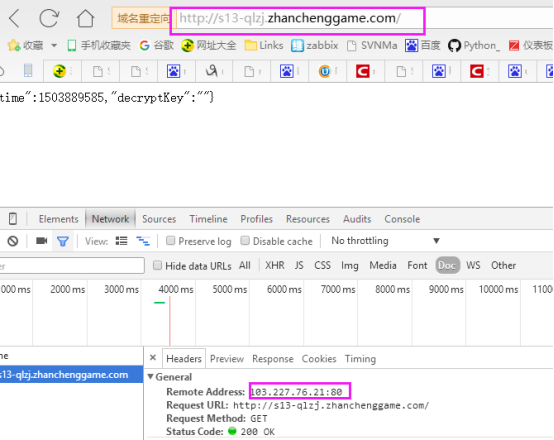Click the Status Code 200 OK value
Screen dimensions: 554x440
[258, 432]
